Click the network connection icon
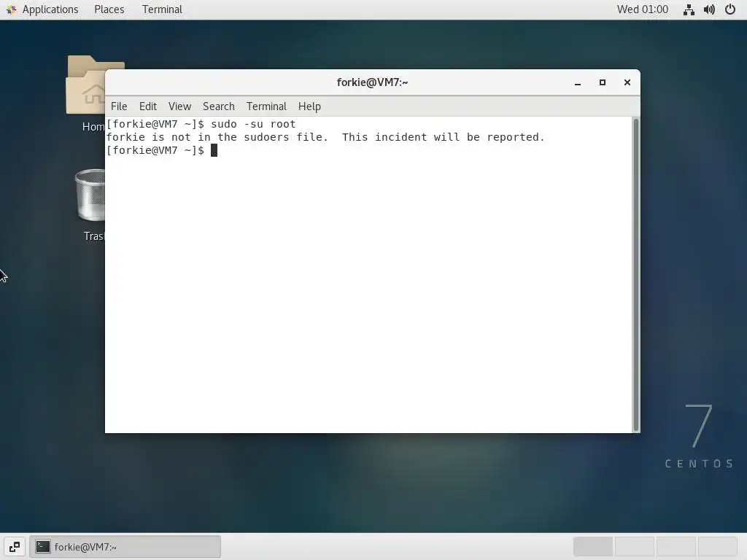The image size is (747, 560). [x=689, y=9]
